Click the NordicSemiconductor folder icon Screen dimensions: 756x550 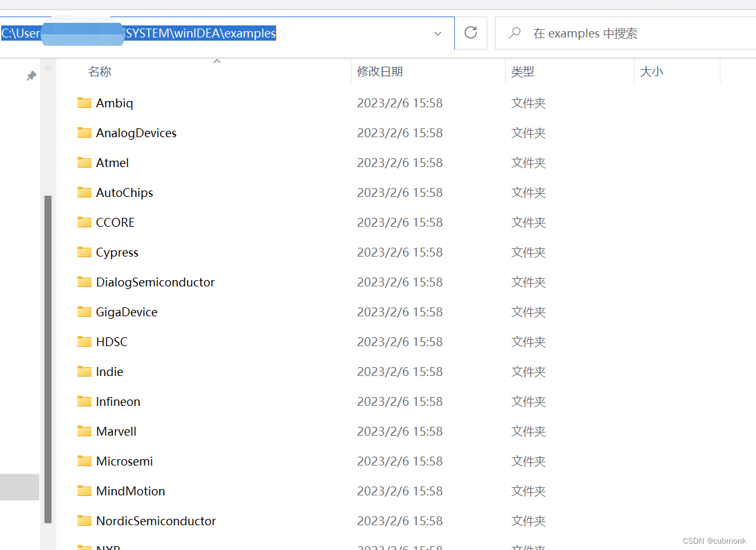tap(84, 521)
